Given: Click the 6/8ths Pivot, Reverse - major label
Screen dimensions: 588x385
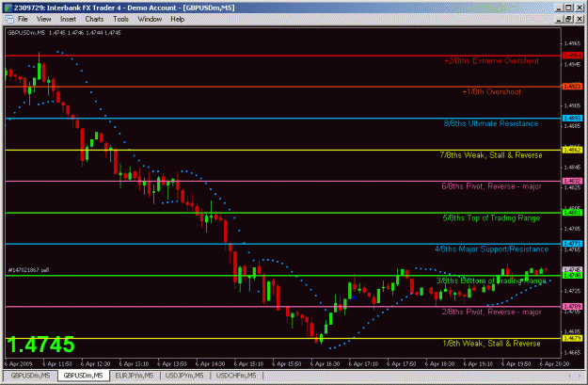Looking at the screenshot, I should pyautogui.click(x=492, y=186).
